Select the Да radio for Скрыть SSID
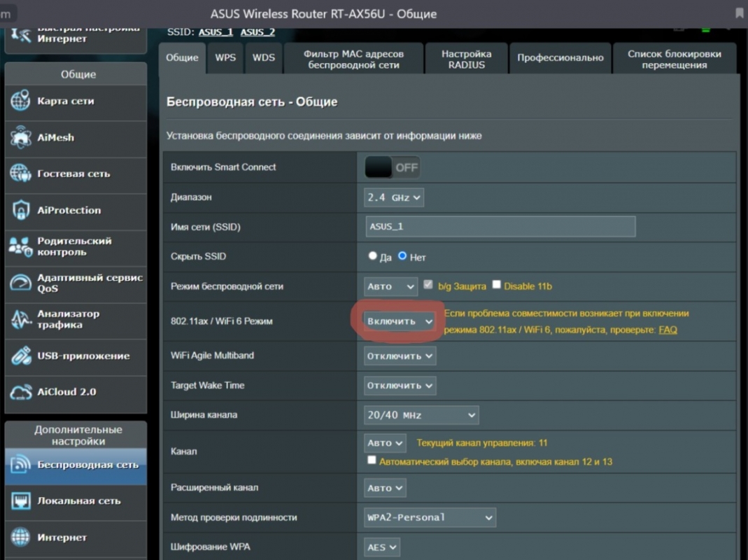This screenshot has height=560, width=748. (x=373, y=256)
